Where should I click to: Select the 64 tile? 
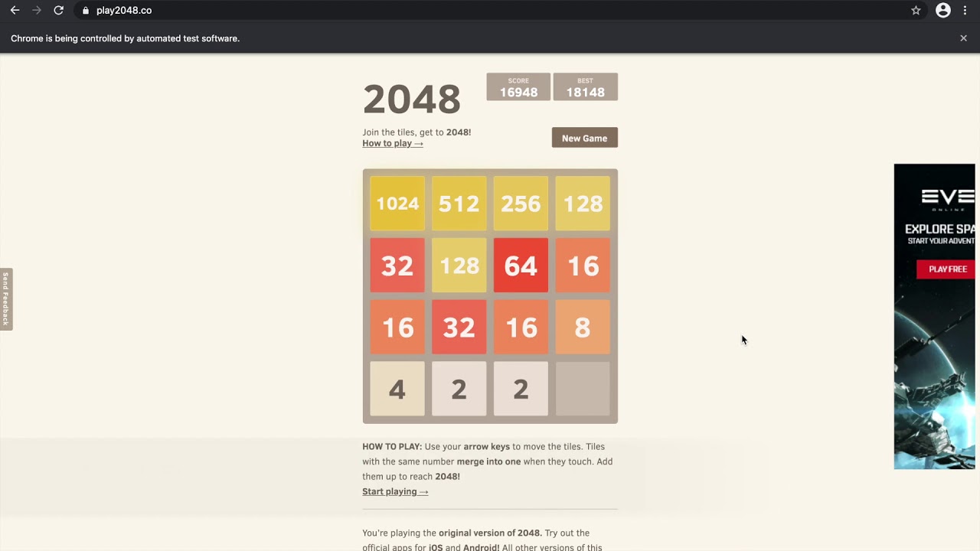pyautogui.click(x=521, y=265)
